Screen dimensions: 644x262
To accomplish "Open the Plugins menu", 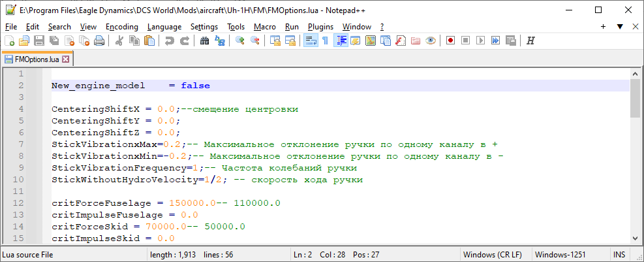I will pos(321,27).
